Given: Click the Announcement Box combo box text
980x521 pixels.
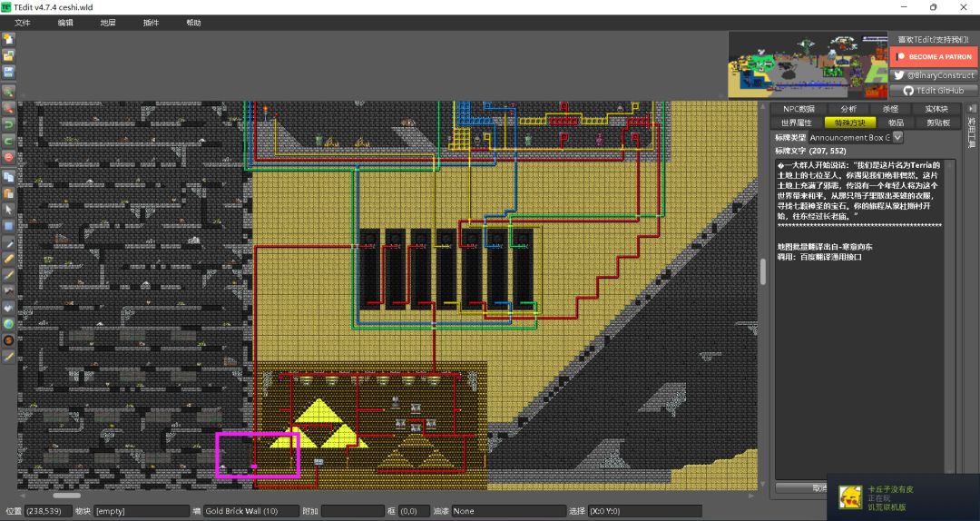Looking at the screenshot, I should 849,137.
